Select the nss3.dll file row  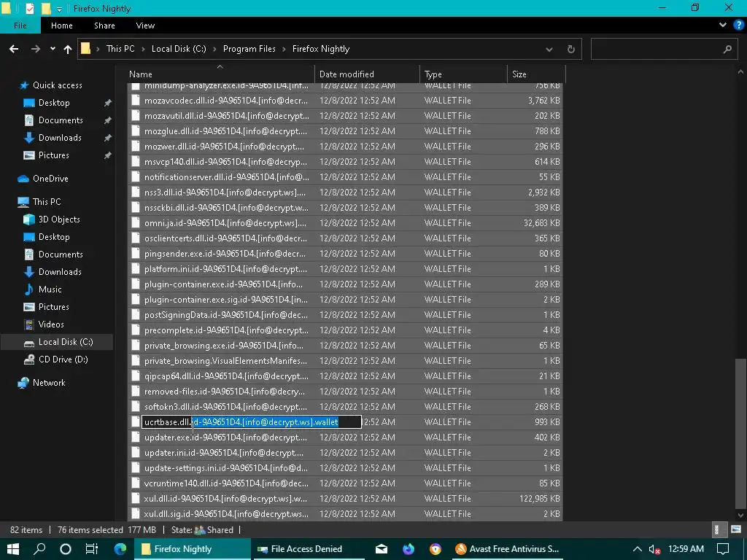click(345, 192)
